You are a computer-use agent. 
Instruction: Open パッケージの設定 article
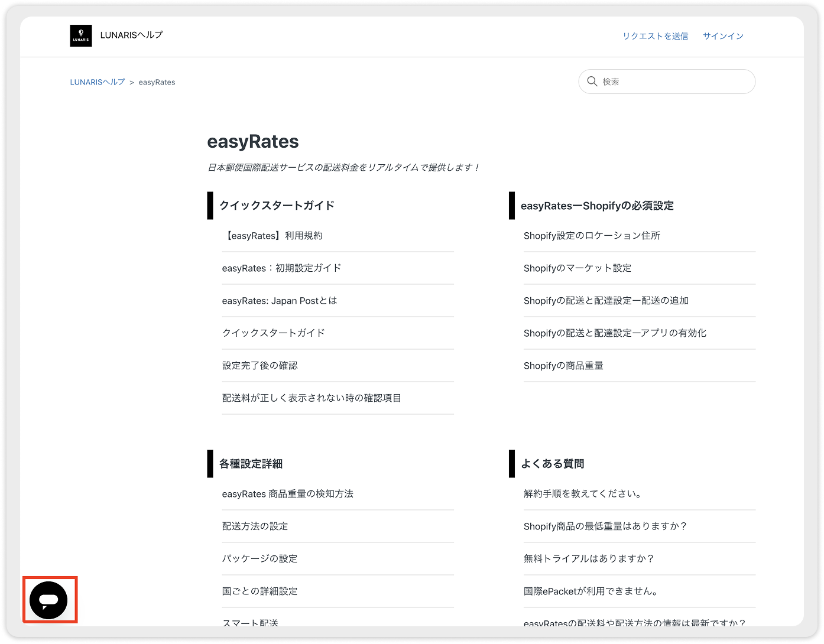260,559
